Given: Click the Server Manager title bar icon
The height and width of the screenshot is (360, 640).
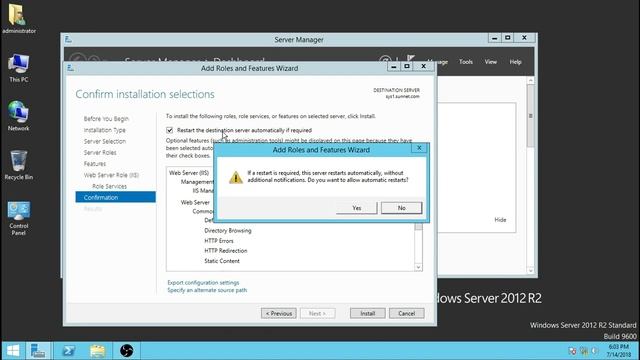Looking at the screenshot, I should coord(68,39).
